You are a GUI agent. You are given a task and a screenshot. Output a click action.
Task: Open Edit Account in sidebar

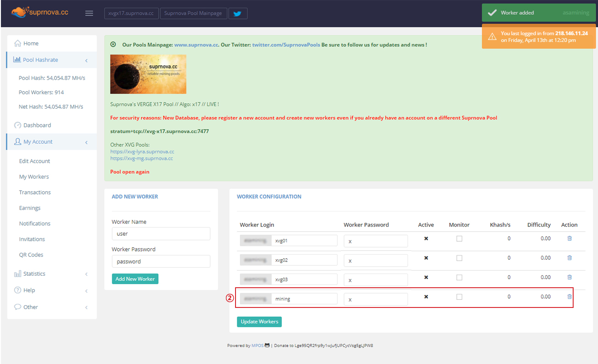pos(34,161)
